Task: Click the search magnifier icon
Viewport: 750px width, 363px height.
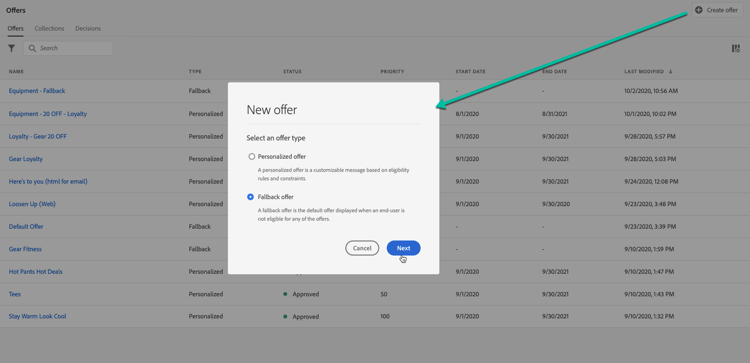Action: point(33,48)
